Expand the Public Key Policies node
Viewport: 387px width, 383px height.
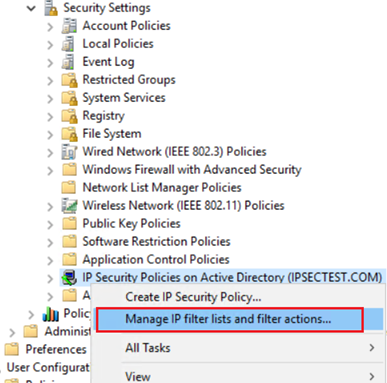50,225
